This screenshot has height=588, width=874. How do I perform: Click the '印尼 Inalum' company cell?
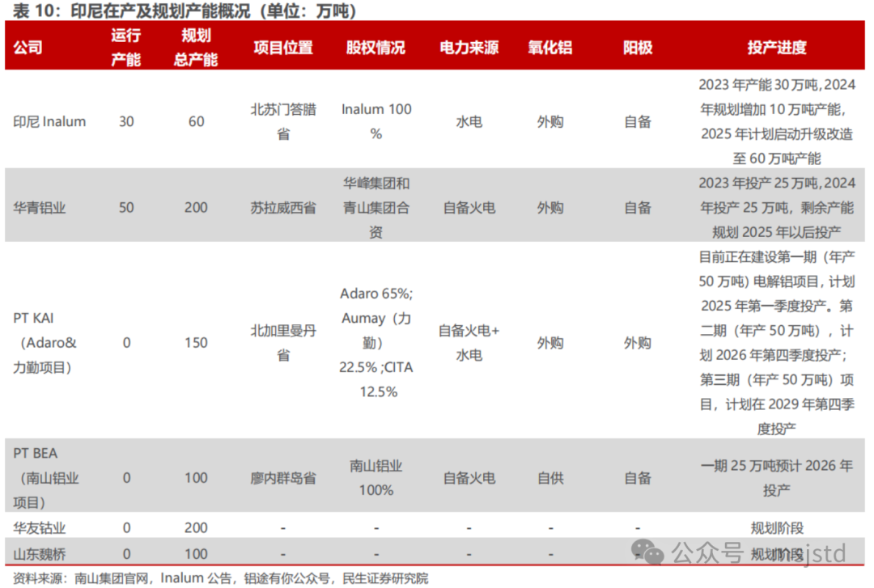[x=49, y=121]
